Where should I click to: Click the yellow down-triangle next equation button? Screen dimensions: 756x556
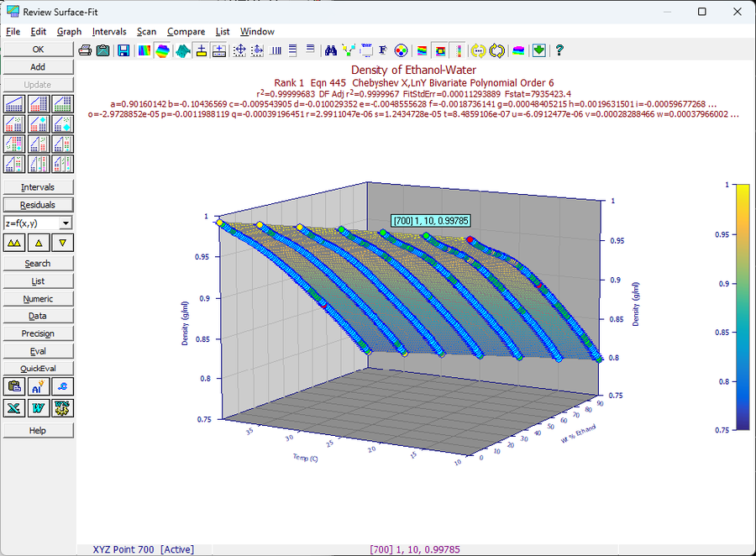point(63,243)
